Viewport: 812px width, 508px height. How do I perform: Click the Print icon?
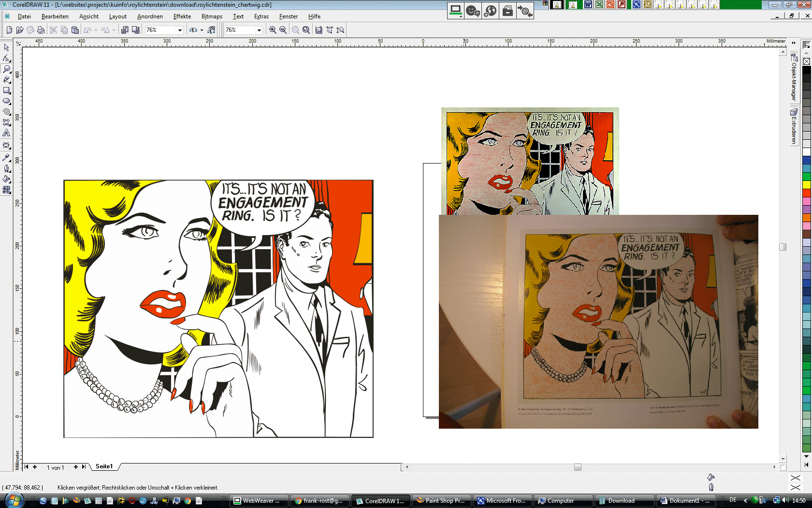tap(41, 30)
